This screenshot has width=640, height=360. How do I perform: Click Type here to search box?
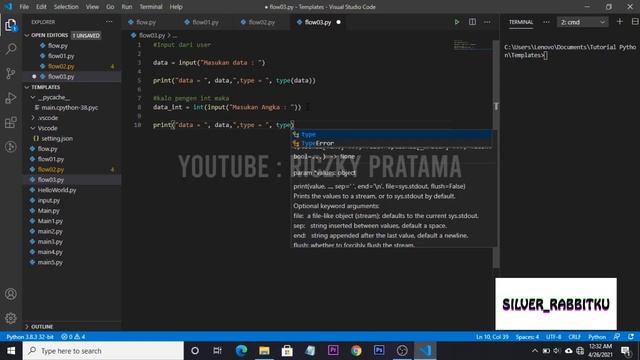point(103,351)
